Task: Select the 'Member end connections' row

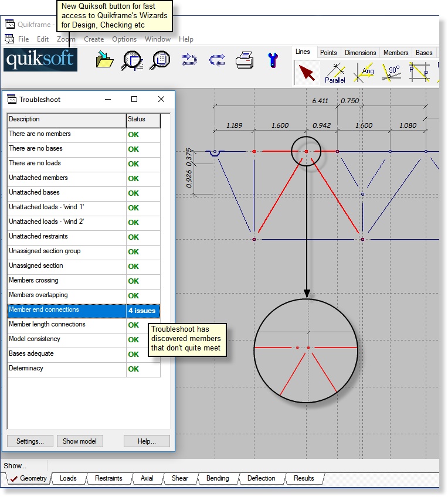Action: pyautogui.click(x=84, y=311)
